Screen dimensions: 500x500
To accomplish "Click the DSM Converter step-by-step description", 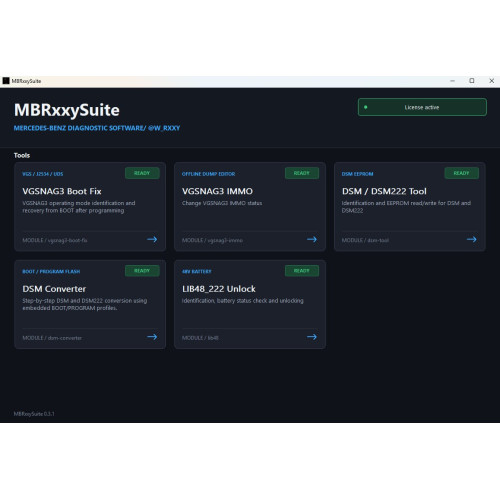I will (x=85, y=304).
